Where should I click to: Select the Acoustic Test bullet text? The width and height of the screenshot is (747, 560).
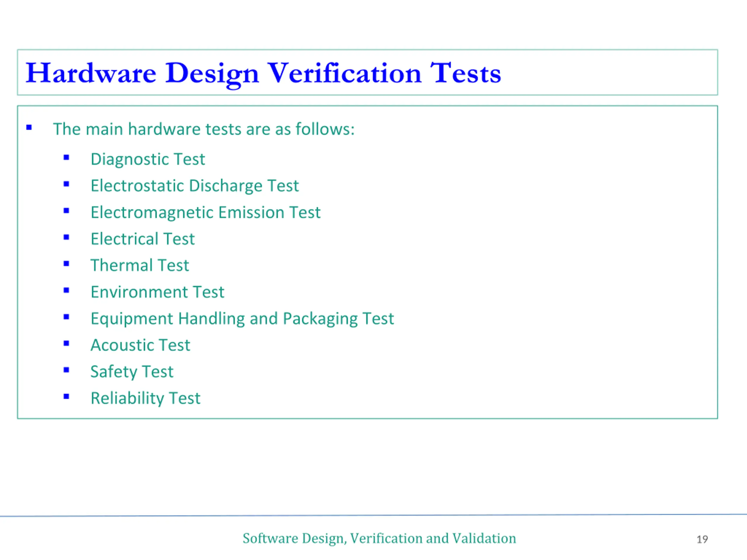coord(140,345)
